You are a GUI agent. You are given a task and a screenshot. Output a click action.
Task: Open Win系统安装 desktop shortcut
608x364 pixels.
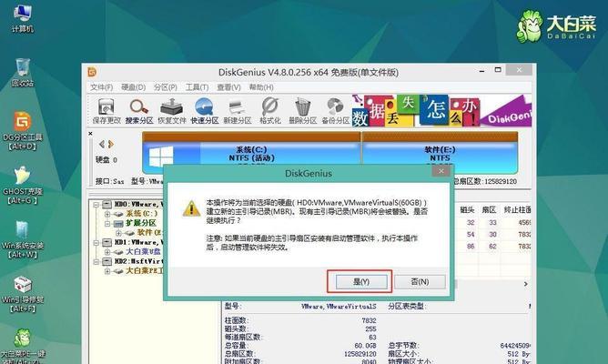23,239
